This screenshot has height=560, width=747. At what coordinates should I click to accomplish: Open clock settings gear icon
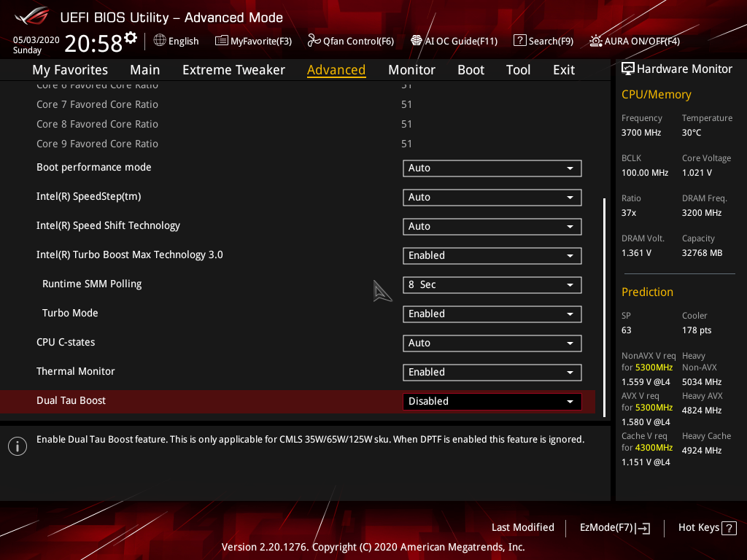(131, 38)
